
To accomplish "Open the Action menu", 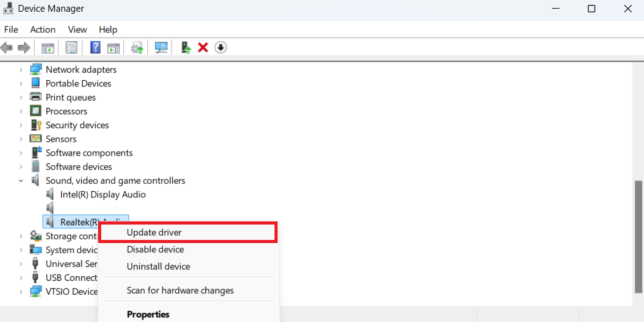I will (43, 30).
